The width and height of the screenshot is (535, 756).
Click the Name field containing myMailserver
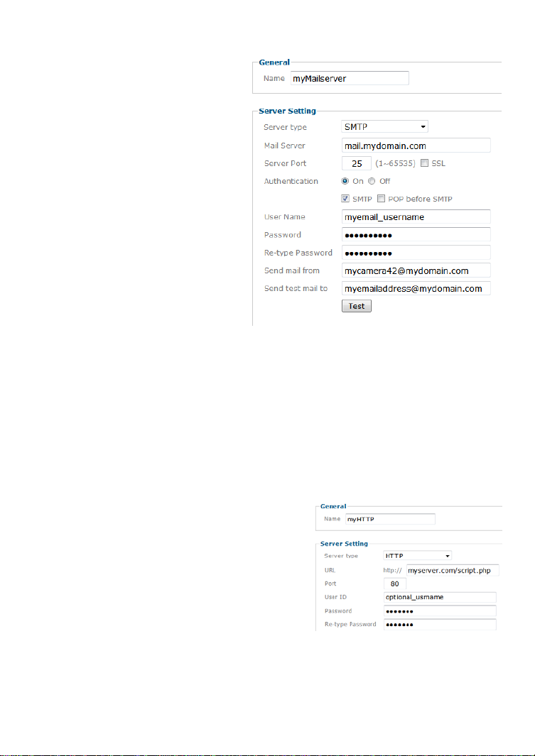pyautogui.click(x=350, y=78)
